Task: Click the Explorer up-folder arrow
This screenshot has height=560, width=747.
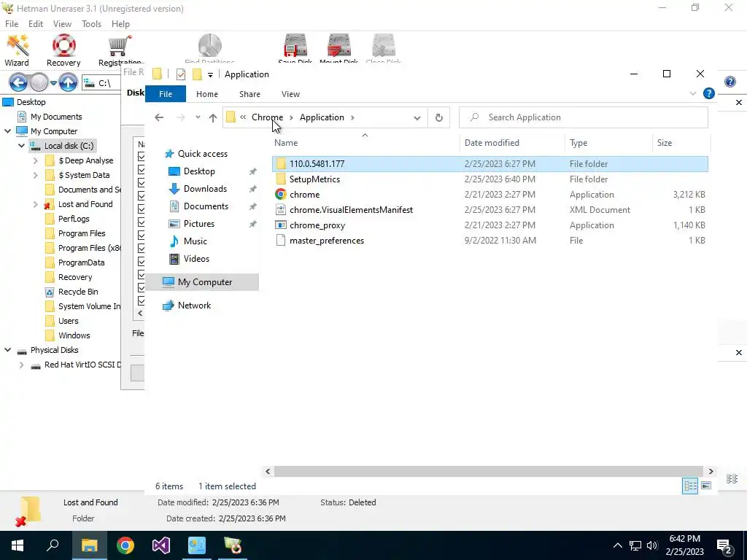Action: (x=213, y=117)
